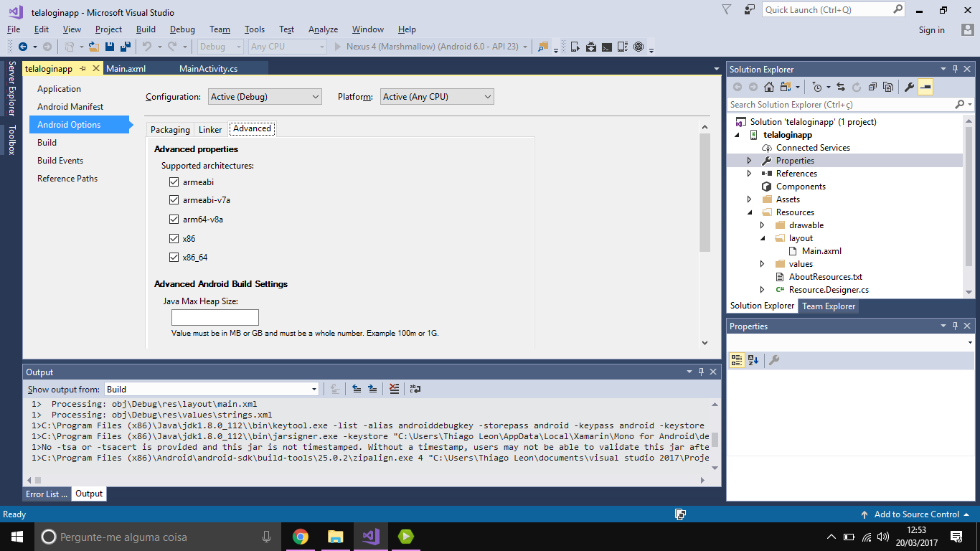Open the device target dropdown arrow

click(525, 47)
